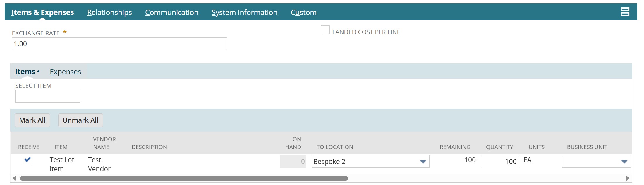The height and width of the screenshot is (185, 644).
Task: Switch to the Relationships tab
Action: 109,12
